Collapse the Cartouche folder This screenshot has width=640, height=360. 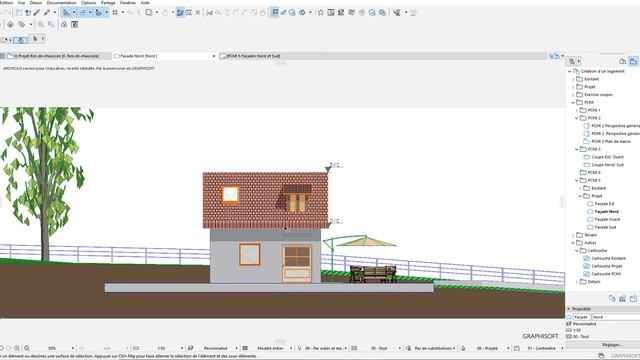(577, 251)
